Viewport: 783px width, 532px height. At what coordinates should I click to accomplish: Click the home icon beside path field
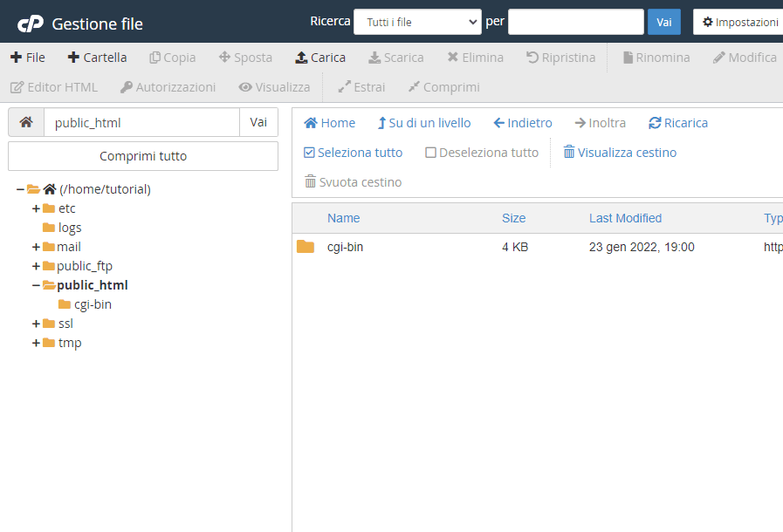coord(26,122)
